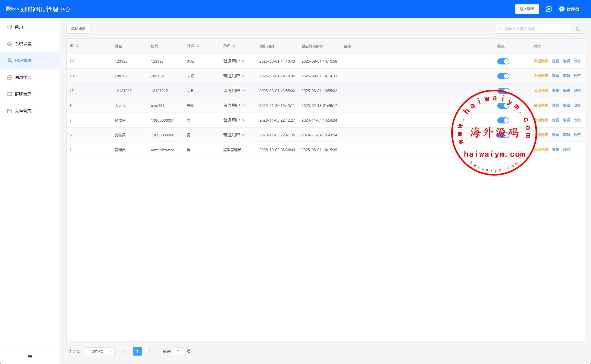Image resolution: width=591 pixels, height=364 pixels.
Task: Disable status switch for user 789789
Action: (503, 76)
